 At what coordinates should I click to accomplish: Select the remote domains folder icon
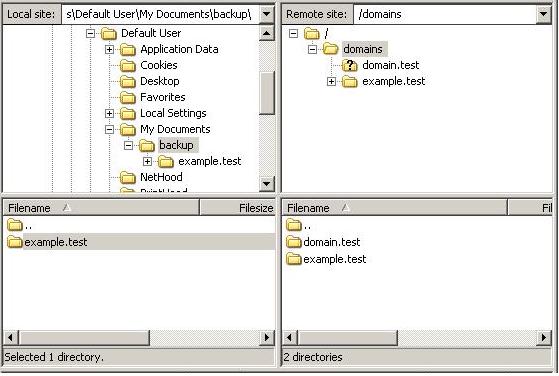click(x=330, y=49)
